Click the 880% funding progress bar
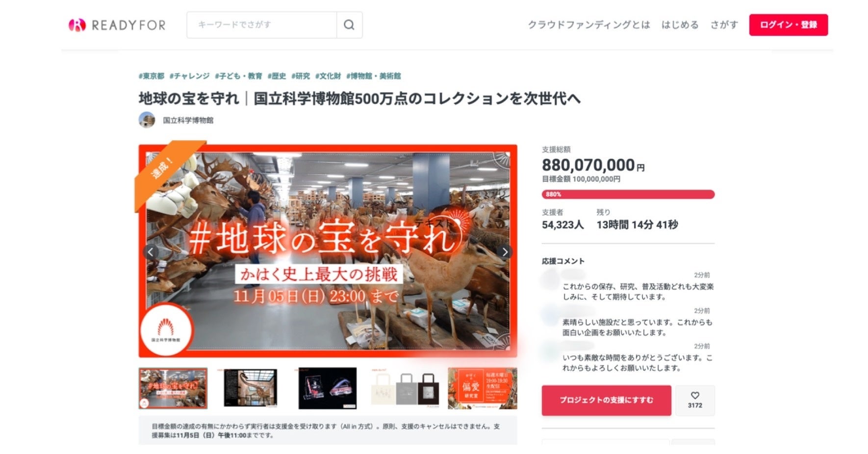 (x=628, y=194)
